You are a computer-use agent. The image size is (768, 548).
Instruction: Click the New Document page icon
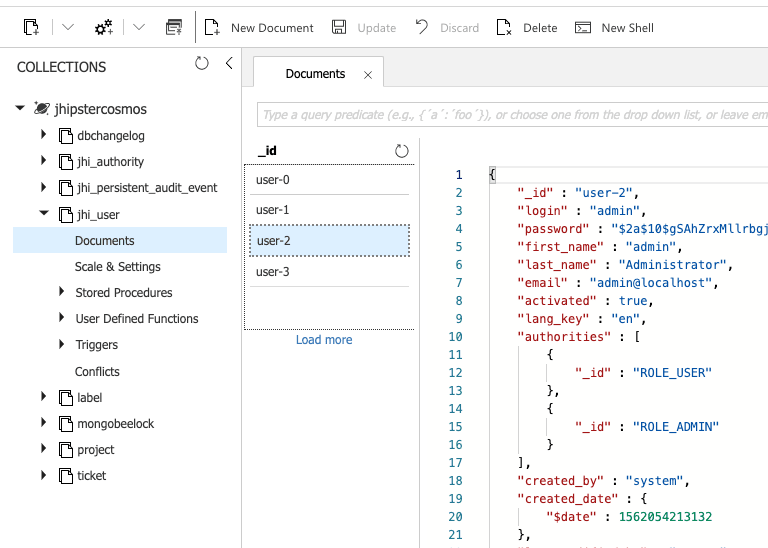[x=212, y=27]
